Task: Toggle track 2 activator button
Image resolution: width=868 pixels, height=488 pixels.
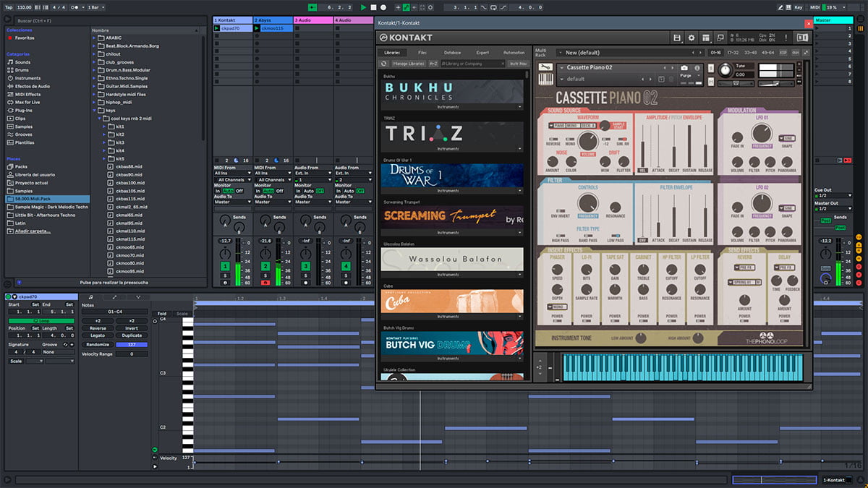Action: tap(266, 267)
